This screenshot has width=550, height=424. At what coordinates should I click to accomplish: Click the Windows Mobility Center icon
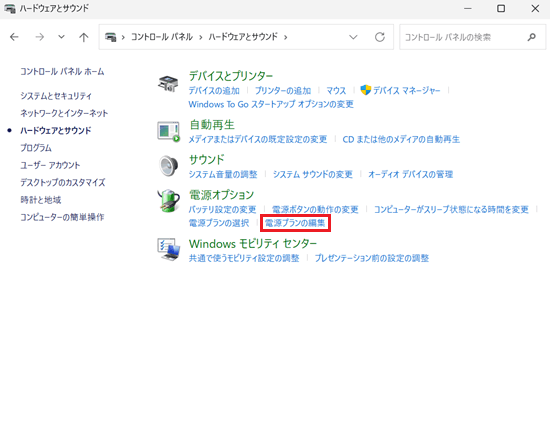(169, 249)
